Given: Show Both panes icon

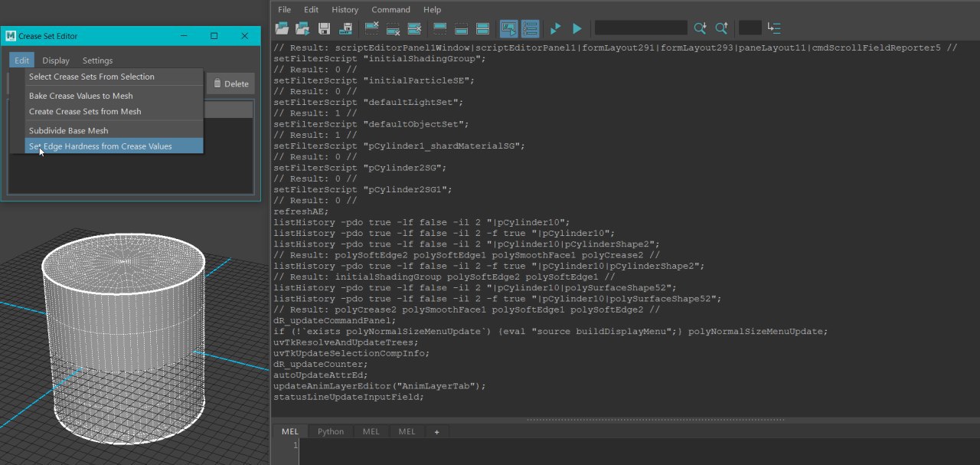Looking at the screenshot, I should [483, 28].
